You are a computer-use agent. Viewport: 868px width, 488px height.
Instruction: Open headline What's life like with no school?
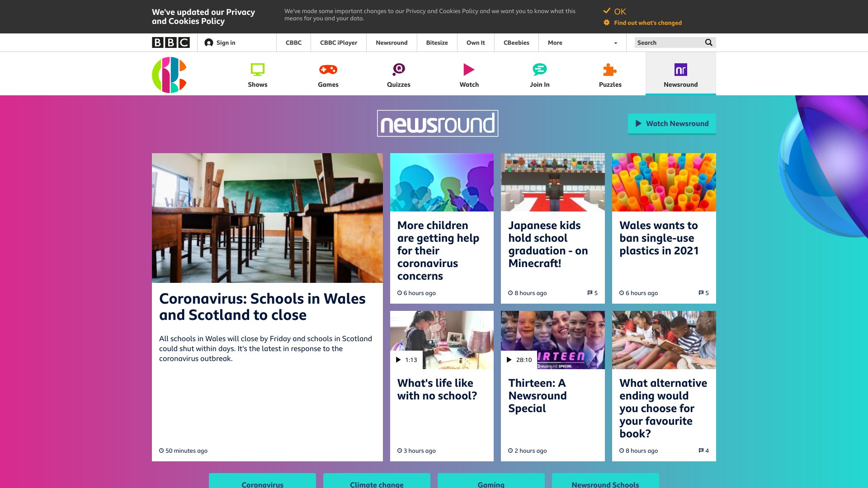pyautogui.click(x=437, y=389)
